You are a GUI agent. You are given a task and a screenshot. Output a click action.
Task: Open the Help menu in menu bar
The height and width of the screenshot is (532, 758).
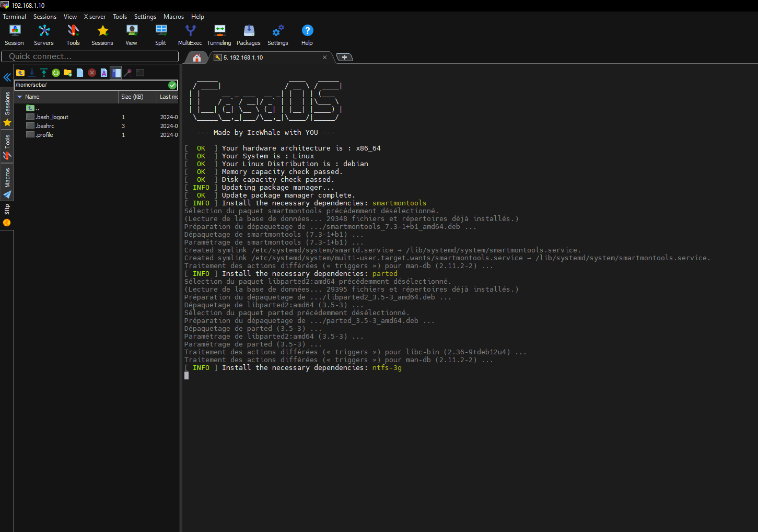pyautogui.click(x=197, y=17)
